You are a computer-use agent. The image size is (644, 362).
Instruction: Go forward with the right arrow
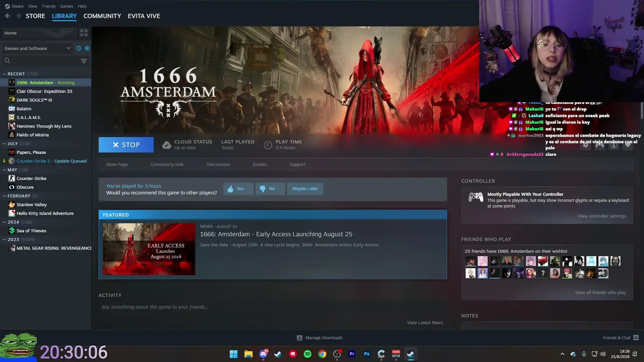[19, 16]
